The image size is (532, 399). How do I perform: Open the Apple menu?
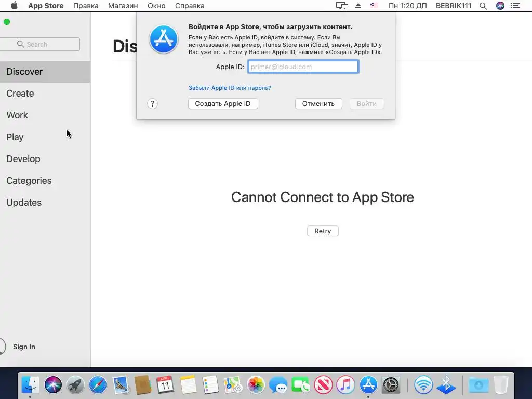14,6
